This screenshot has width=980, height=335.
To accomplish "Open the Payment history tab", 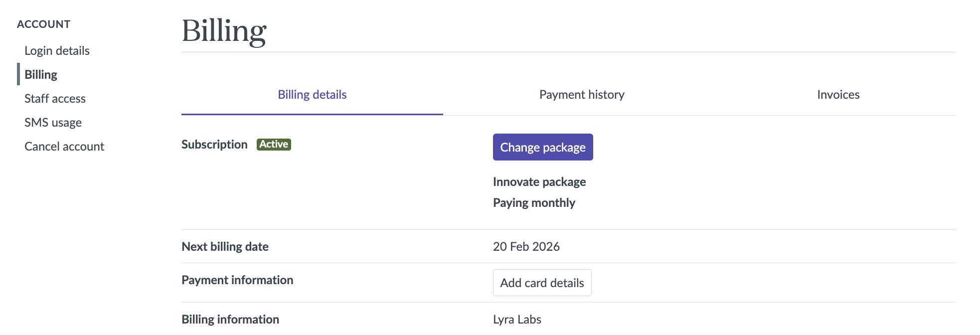I will click(x=582, y=95).
